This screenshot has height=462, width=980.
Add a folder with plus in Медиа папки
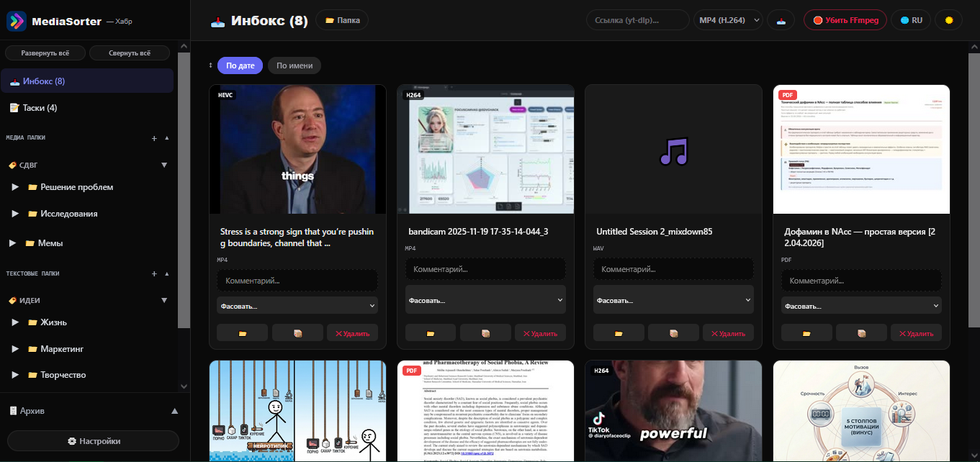pos(154,137)
